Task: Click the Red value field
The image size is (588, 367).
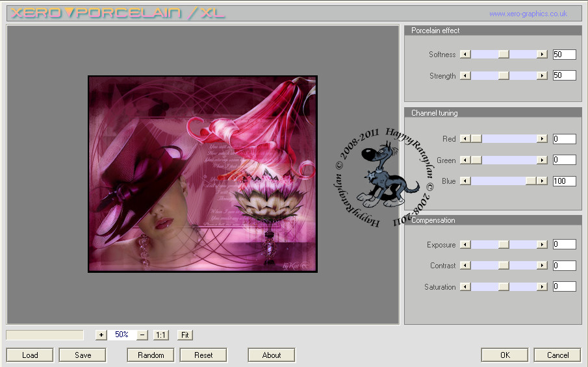Action: point(565,139)
